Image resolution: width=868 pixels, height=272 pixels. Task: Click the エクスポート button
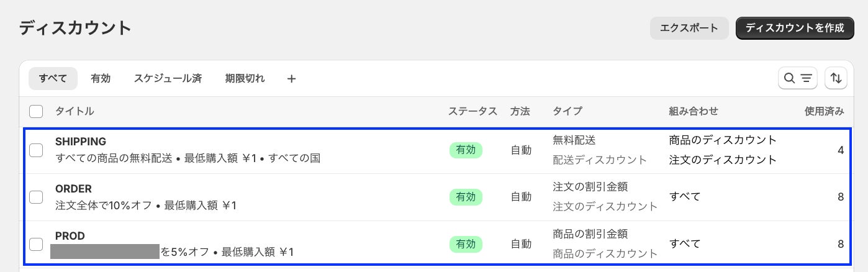click(689, 28)
